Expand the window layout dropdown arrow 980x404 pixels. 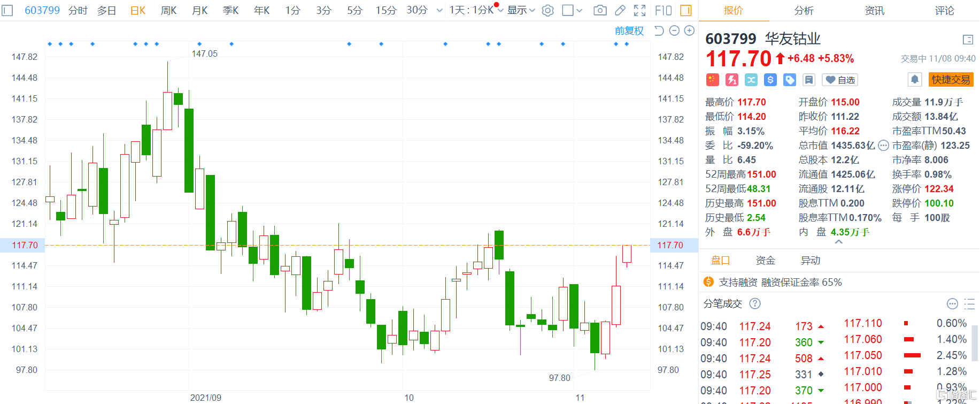point(580,10)
